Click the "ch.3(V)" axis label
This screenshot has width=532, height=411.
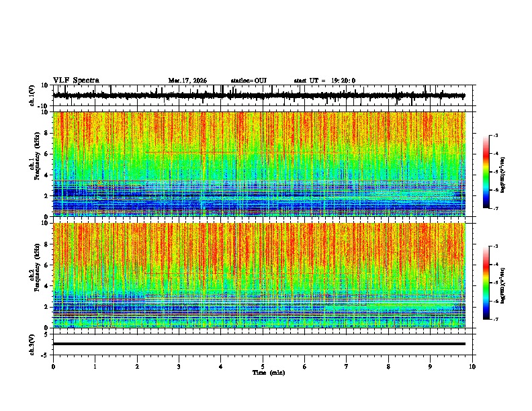tap(32, 345)
